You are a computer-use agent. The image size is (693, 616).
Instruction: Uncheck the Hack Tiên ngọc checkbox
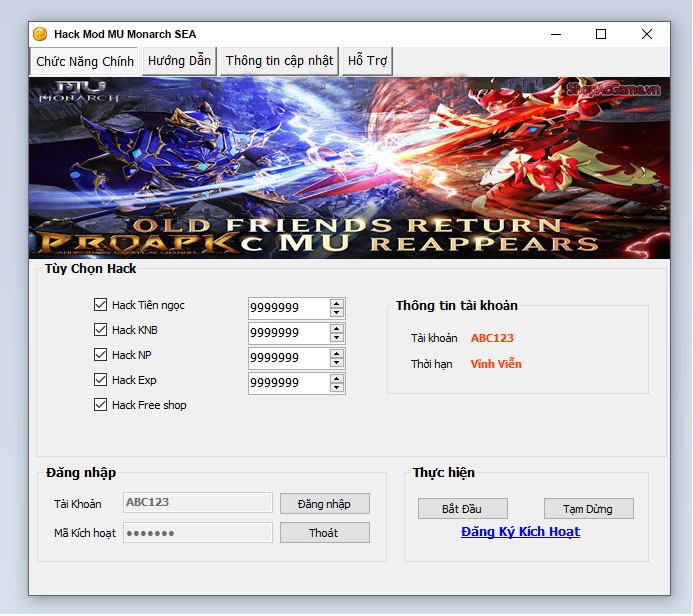100,304
